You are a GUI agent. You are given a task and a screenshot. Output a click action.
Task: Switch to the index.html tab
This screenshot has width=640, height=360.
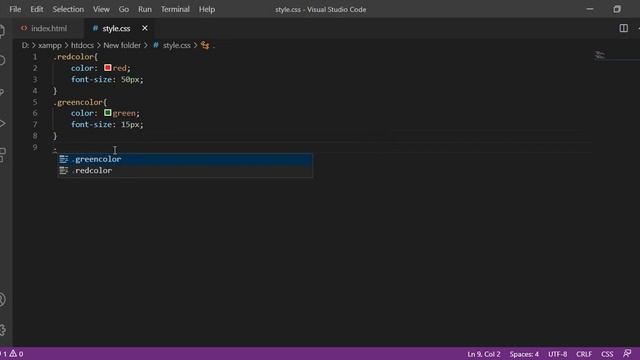(x=49, y=28)
